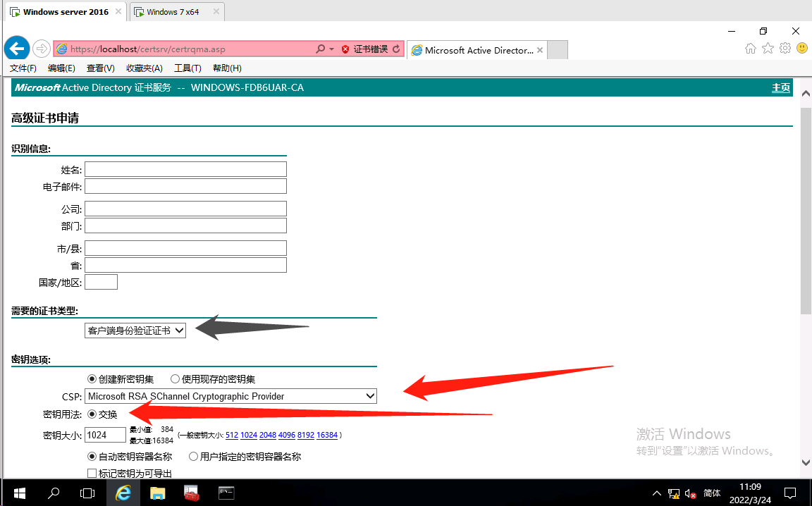The width and height of the screenshot is (812, 506).
Task: Close the Windows 7 x64 VM tab
Action: (x=216, y=11)
